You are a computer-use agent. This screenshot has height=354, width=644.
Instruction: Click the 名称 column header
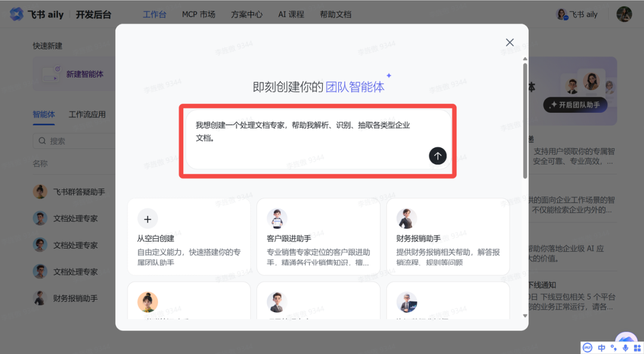click(x=41, y=164)
